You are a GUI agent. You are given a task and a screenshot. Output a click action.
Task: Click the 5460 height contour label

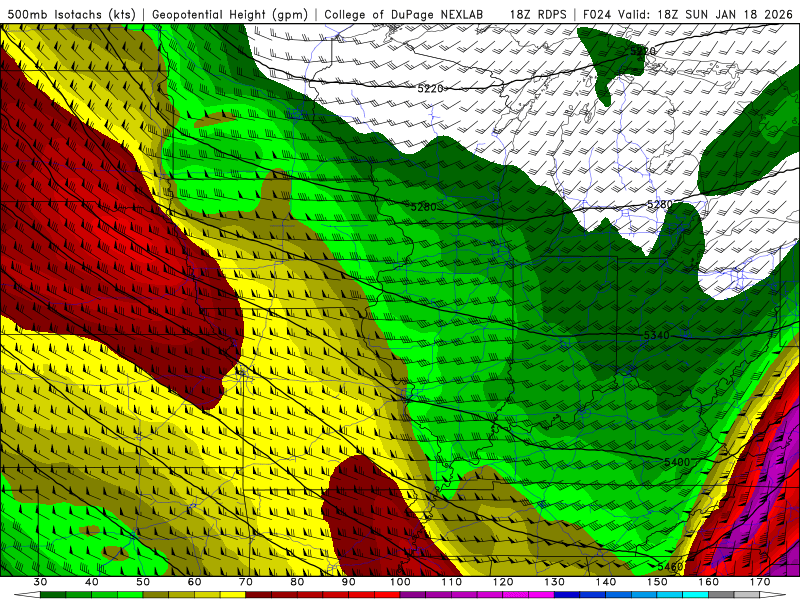click(670, 566)
